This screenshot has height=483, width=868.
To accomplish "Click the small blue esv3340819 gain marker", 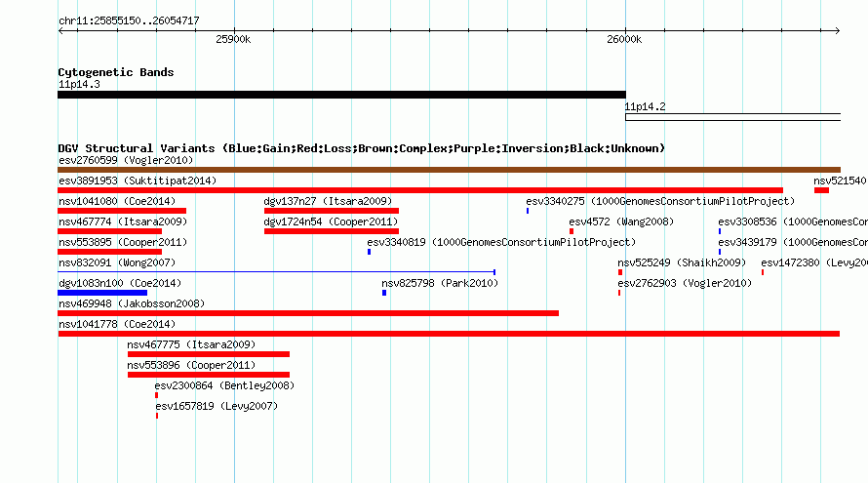I will coord(370,252).
